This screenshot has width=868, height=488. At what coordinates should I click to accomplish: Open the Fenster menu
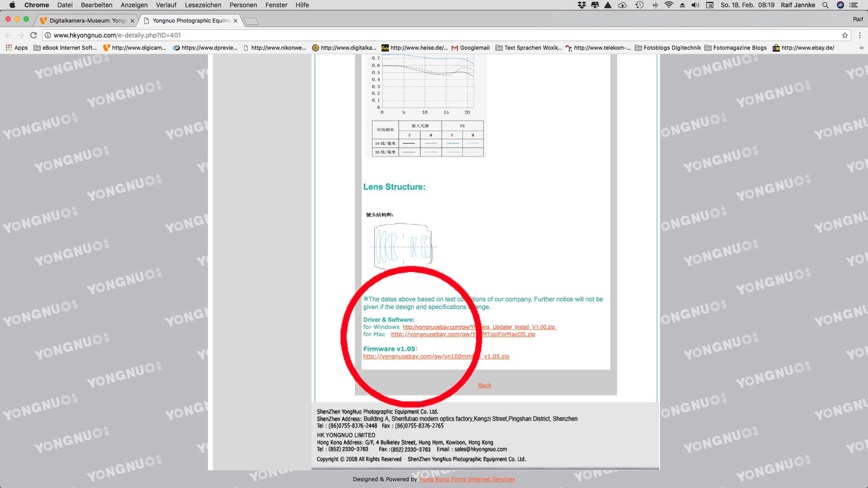(x=276, y=5)
